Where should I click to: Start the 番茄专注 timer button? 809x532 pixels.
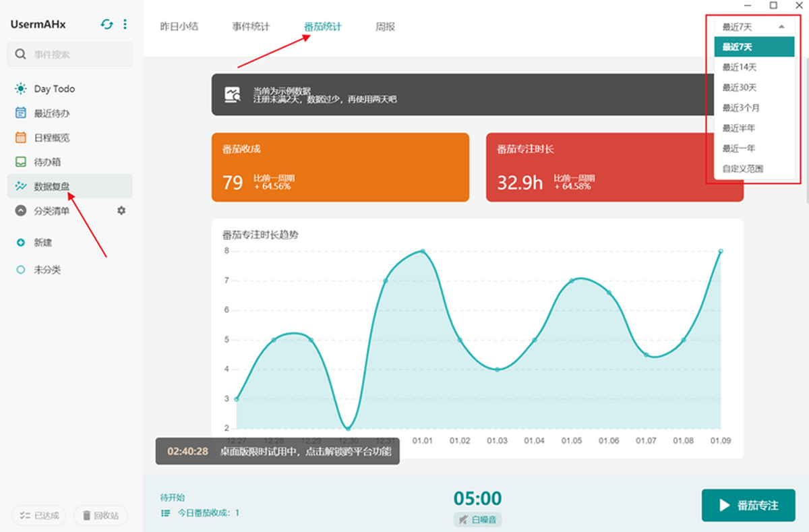[748, 505]
